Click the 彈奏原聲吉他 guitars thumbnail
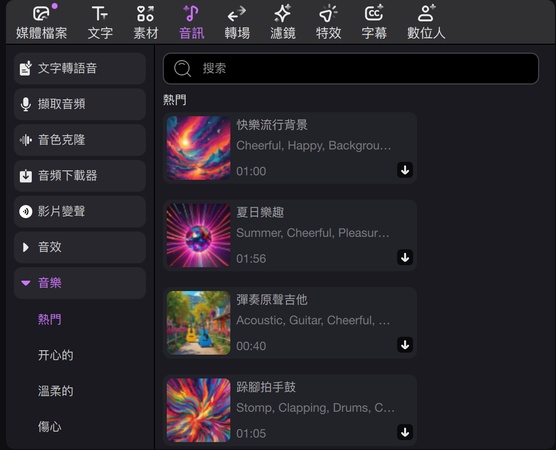 [199, 323]
